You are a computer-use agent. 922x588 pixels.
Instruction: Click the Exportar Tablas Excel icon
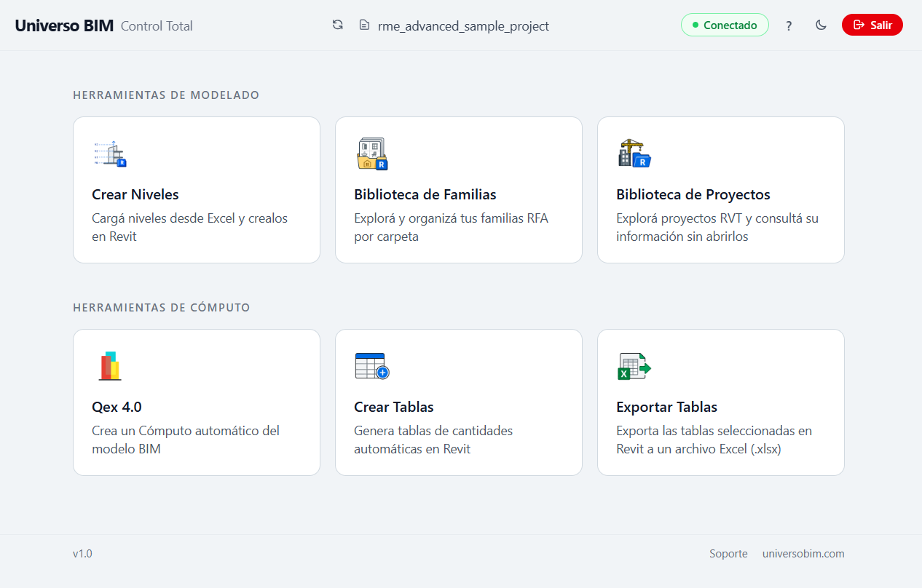pos(634,366)
